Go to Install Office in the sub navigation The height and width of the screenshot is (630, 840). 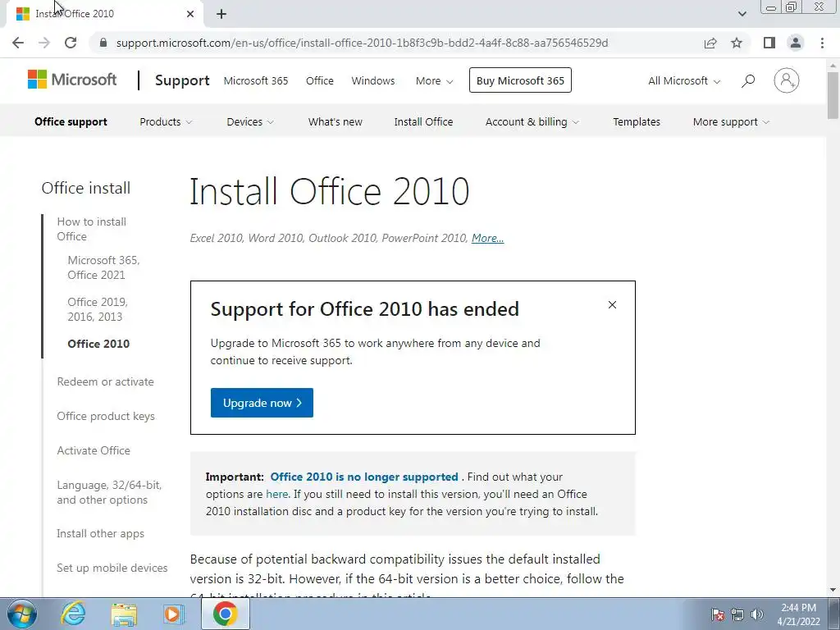423,121
